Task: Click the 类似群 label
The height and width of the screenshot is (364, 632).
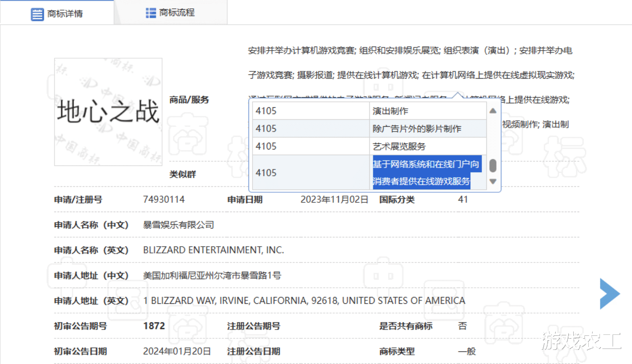Action: click(x=183, y=174)
